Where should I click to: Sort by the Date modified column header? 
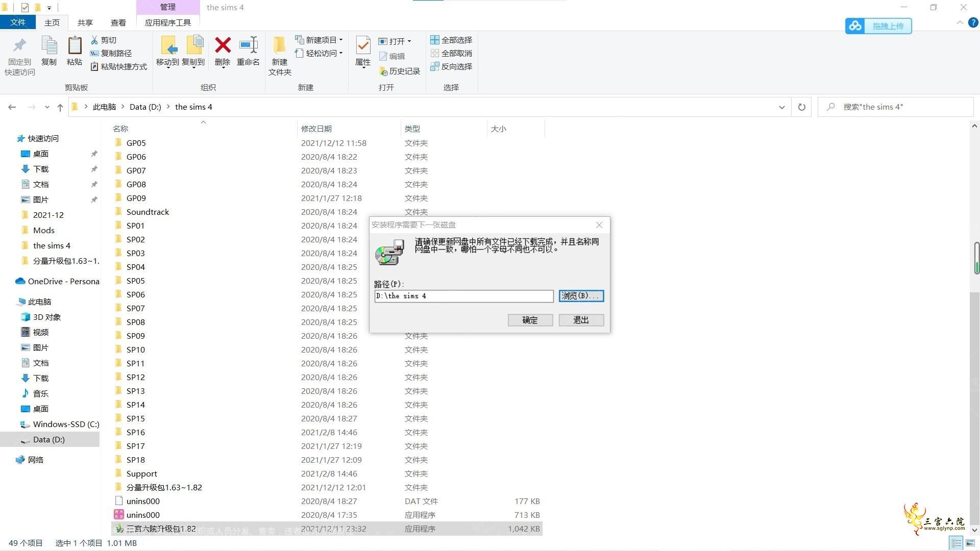(x=349, y=129)
